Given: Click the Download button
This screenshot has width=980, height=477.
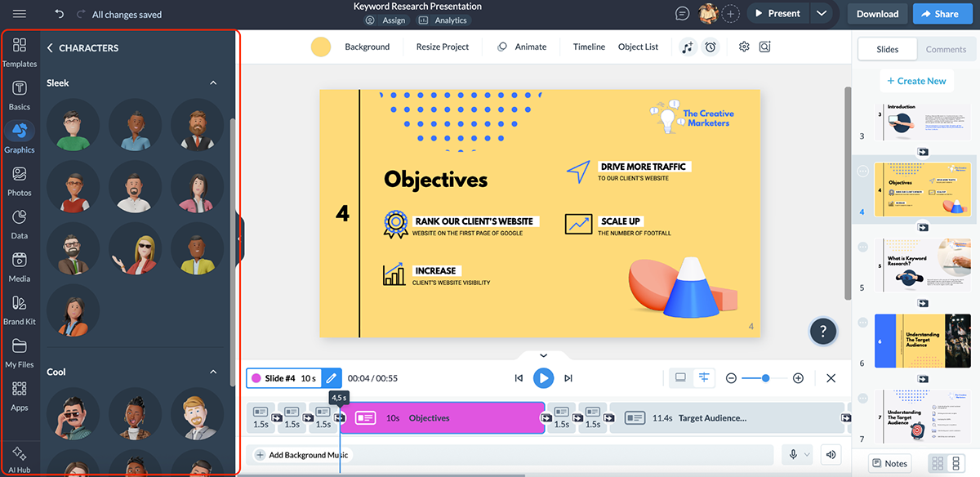Looking at the screenshot, I should (877, 14).
